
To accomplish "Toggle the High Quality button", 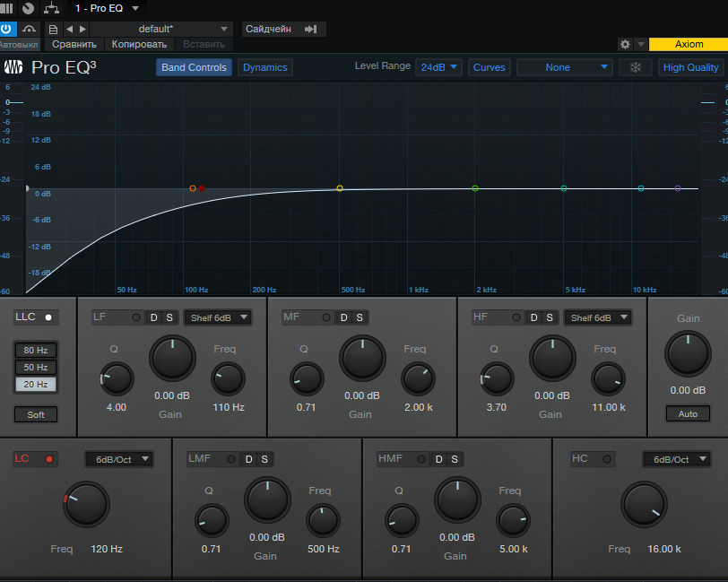I will coord(690,67).
